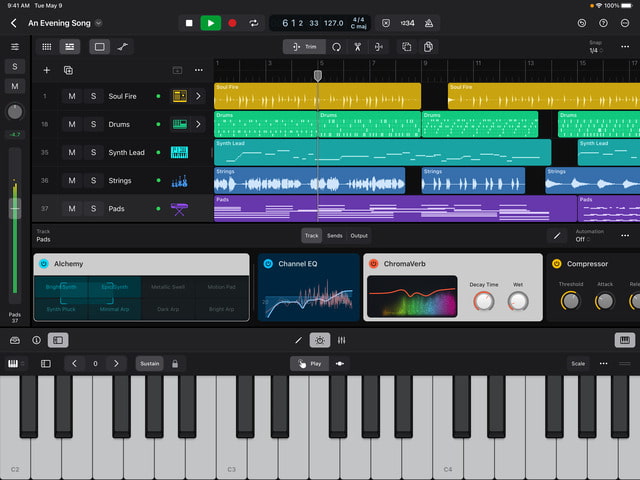Click the Sustain button
The image size is (640, 480).
click(x=149, y=364)
